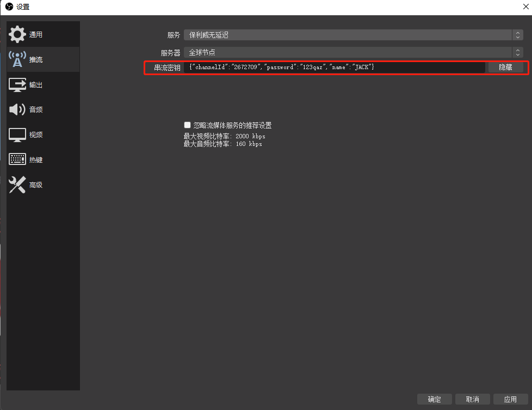Open the 服务器 dropdown showing 全球节点

(348, 52)
